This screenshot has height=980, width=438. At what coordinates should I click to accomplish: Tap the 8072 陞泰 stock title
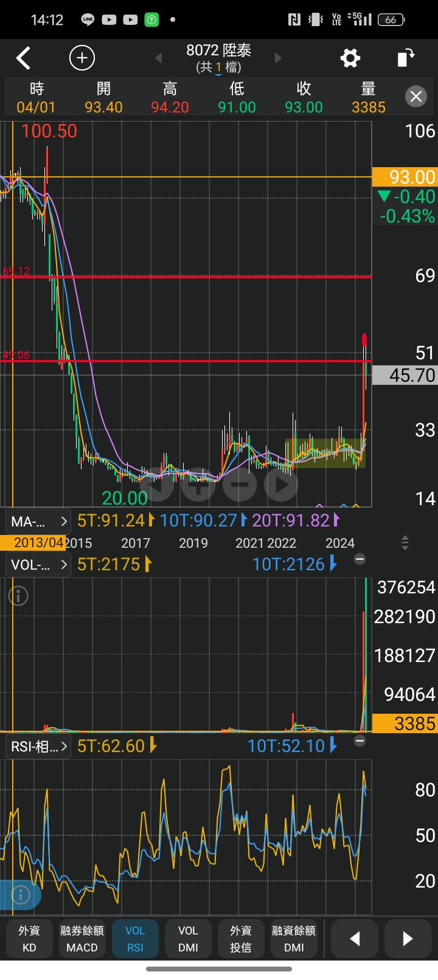pyautogui.click(x=218, y=58)
